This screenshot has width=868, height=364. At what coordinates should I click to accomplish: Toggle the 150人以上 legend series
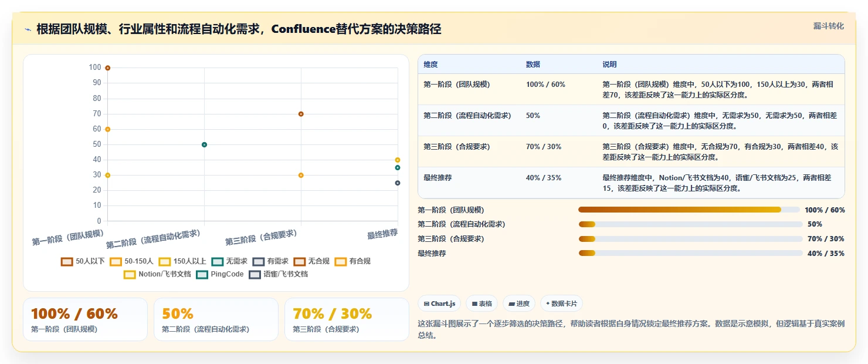click(x=182, y=261)
